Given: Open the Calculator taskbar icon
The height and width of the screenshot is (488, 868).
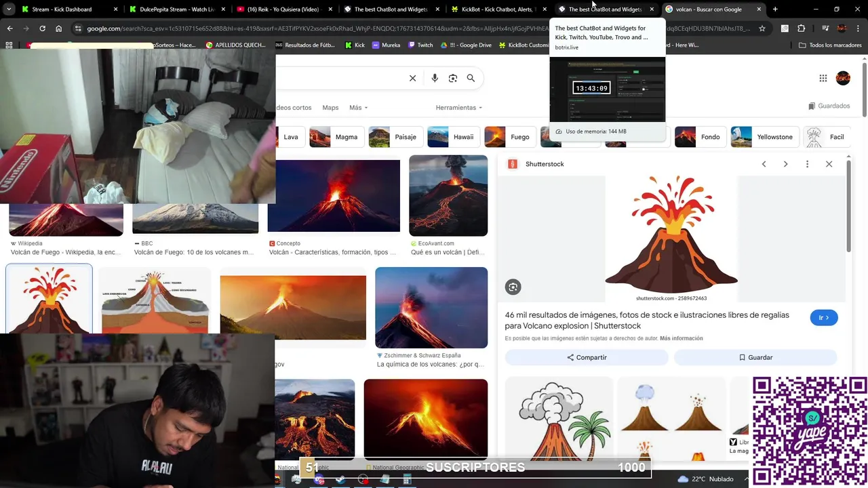Looking at the screenshot, I should click(x=407, y=479).
